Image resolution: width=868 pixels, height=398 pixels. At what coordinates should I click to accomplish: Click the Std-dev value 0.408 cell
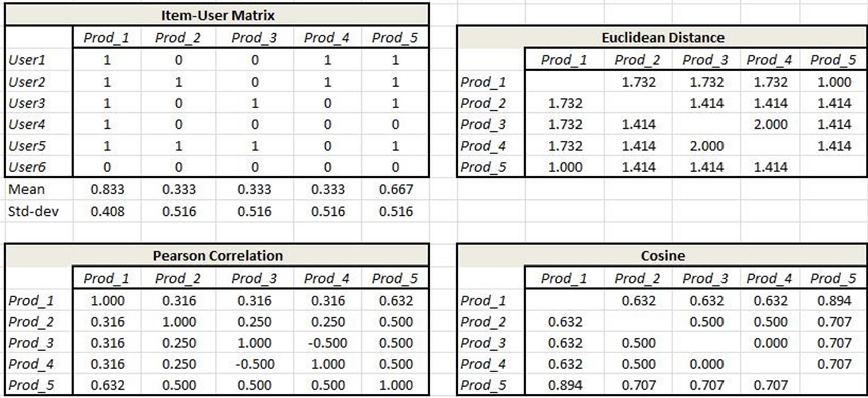107,211
